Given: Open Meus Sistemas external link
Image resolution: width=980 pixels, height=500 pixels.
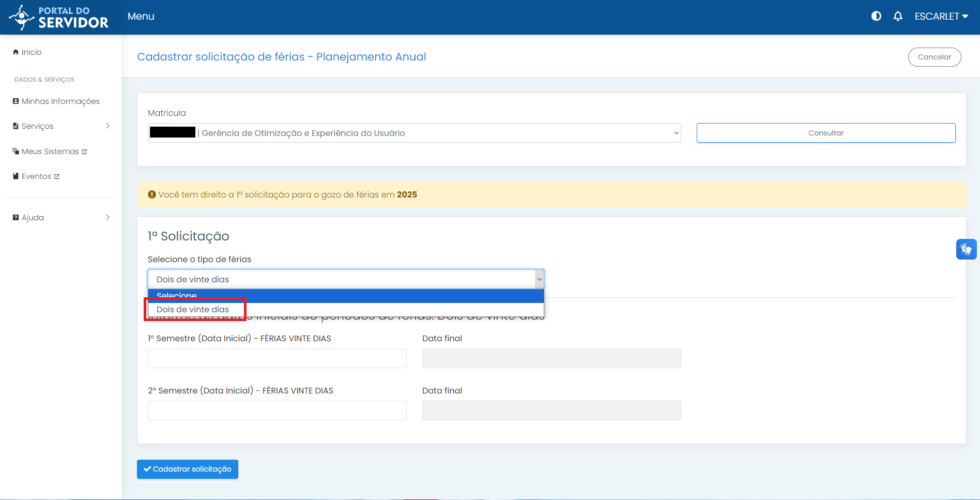Looking at the screenshot, I should click(50, 151).
